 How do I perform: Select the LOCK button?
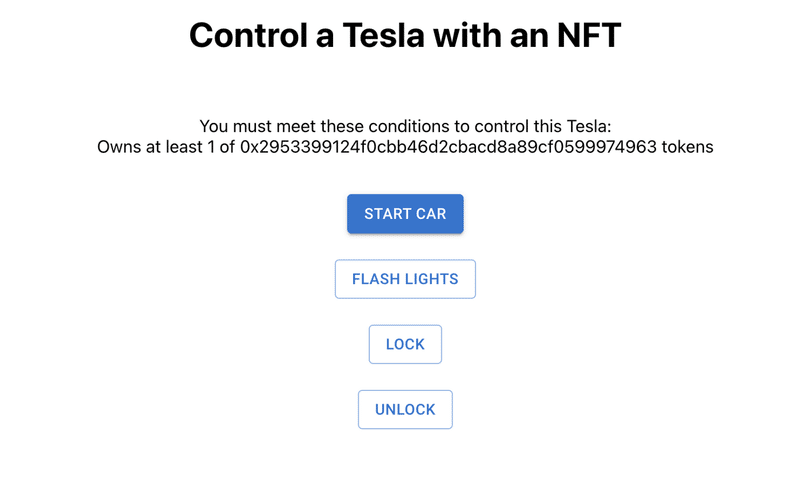pos(405,344)
